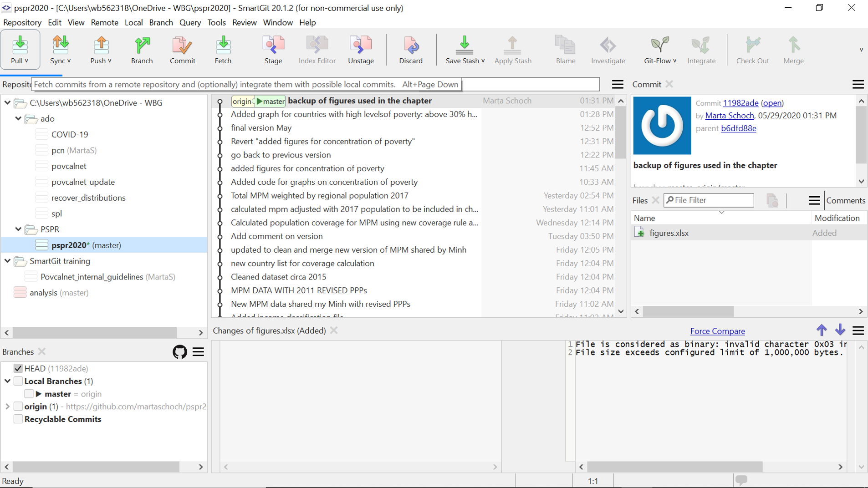Click the Discard toolbar icon
The height and width of the screenshot is (488, 868).
pos(411,45)
